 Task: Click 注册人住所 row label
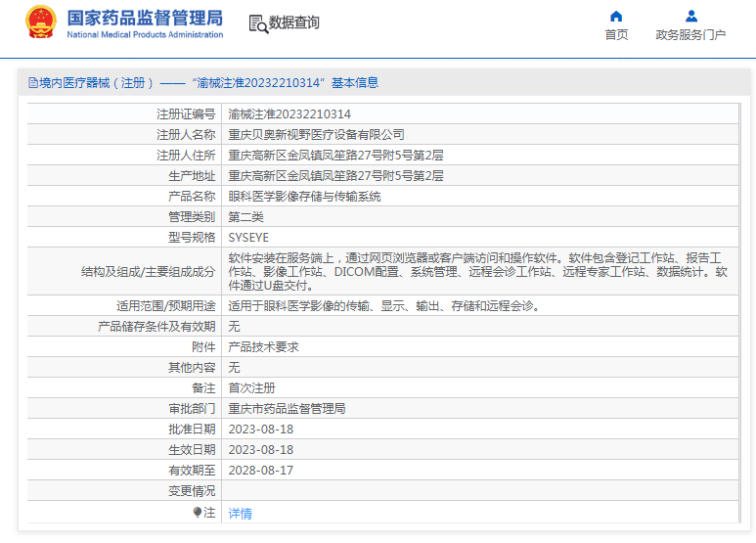point(186,156)
